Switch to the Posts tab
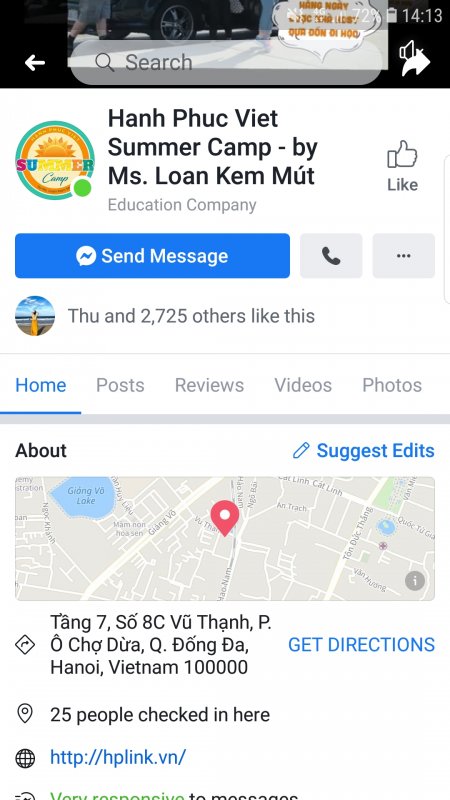450x800 pixels. coord(120,385)
